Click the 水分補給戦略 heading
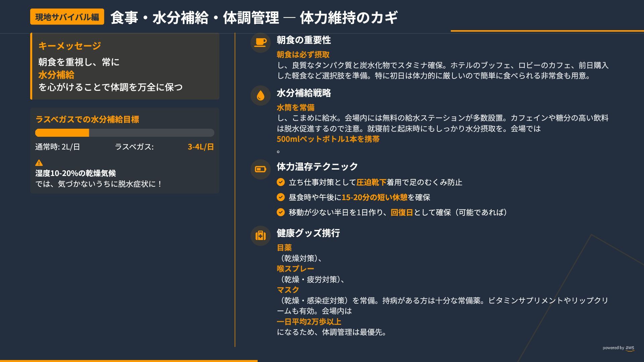The image size is (644, 362). click(x=304, y=93)
